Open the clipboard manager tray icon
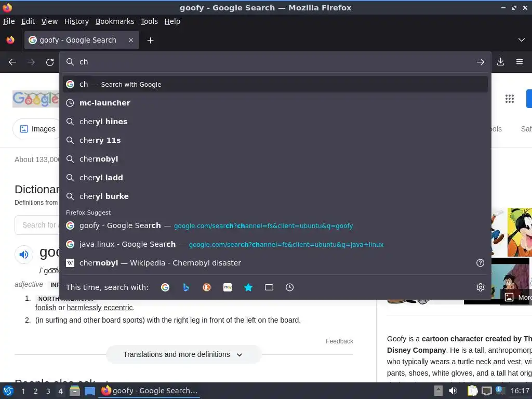532x399 pixels. (472, 391)
